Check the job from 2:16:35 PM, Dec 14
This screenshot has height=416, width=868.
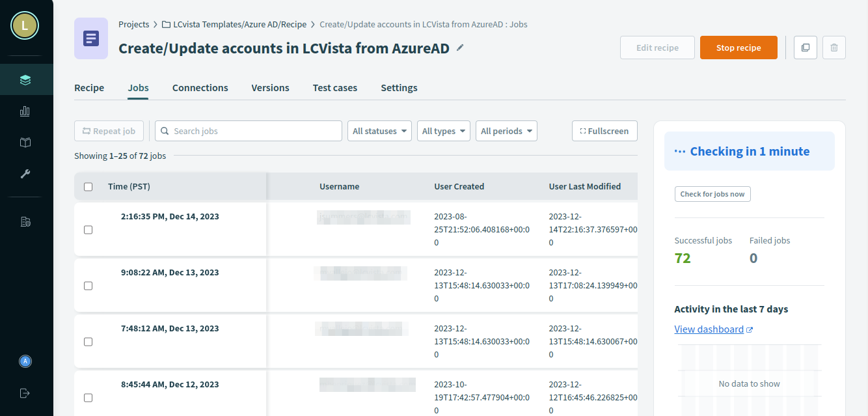88,230
